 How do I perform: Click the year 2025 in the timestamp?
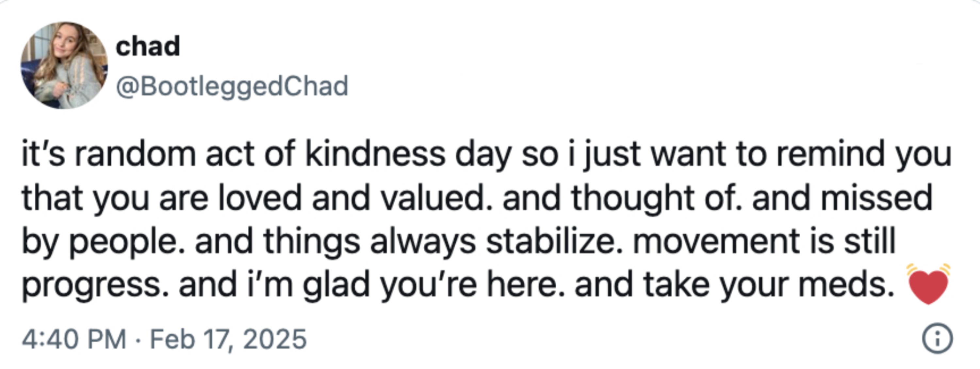coord(274,339)
